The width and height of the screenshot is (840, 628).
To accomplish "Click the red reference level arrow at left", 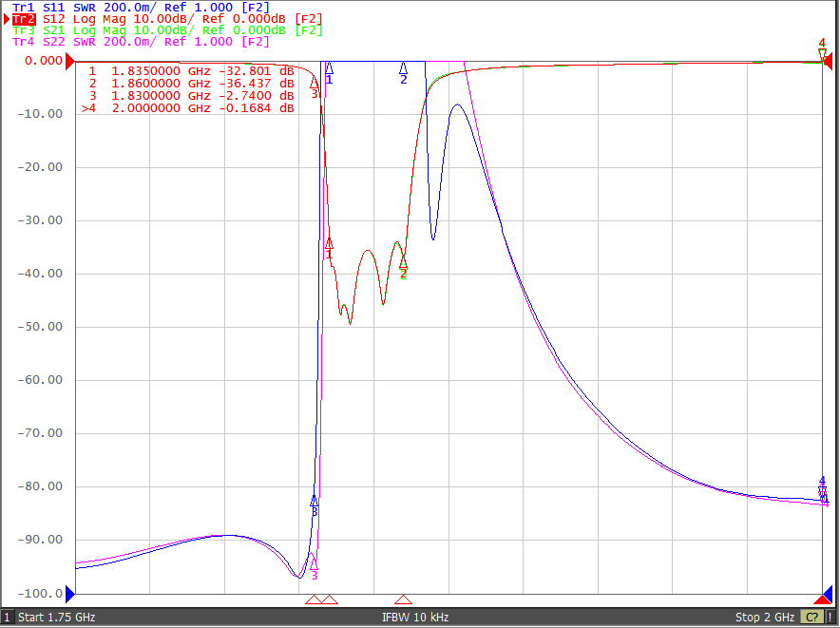I will [70, 61].
